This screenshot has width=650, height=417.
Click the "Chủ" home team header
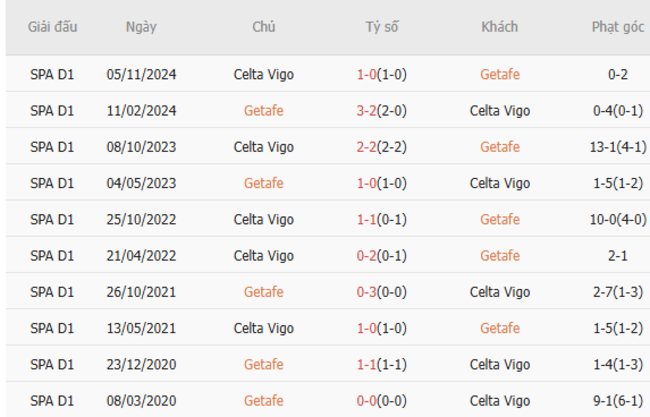pyautogui.click(x=264, y=27)
